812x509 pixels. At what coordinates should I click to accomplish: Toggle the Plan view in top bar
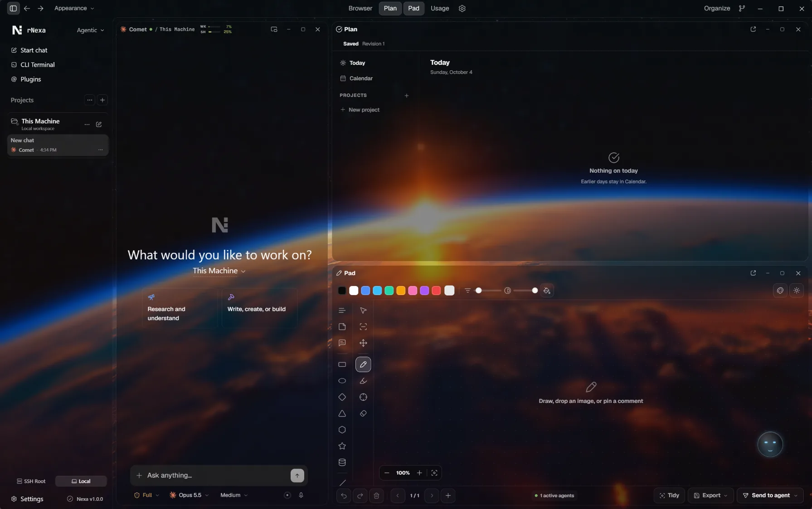(390, 8)
